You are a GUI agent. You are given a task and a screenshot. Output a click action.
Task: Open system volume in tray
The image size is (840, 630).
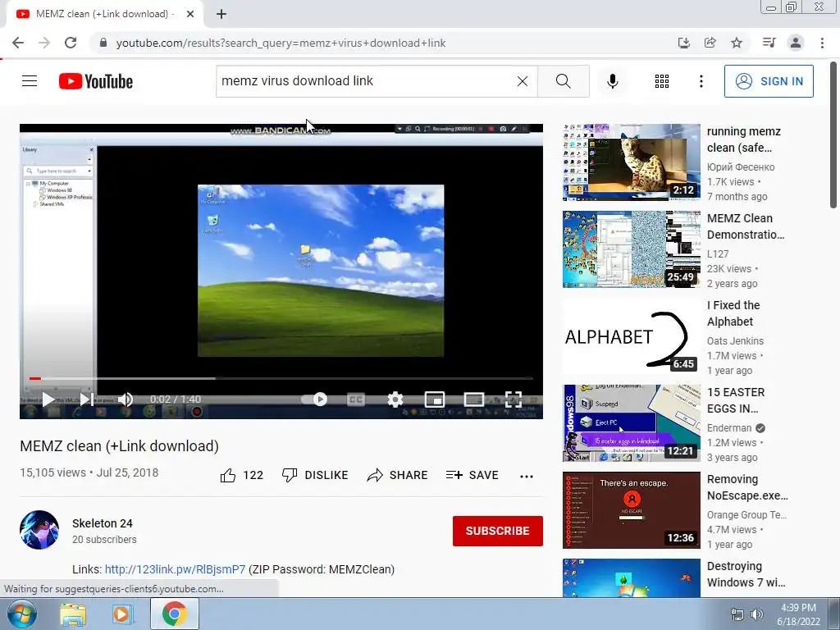point(757,614)
